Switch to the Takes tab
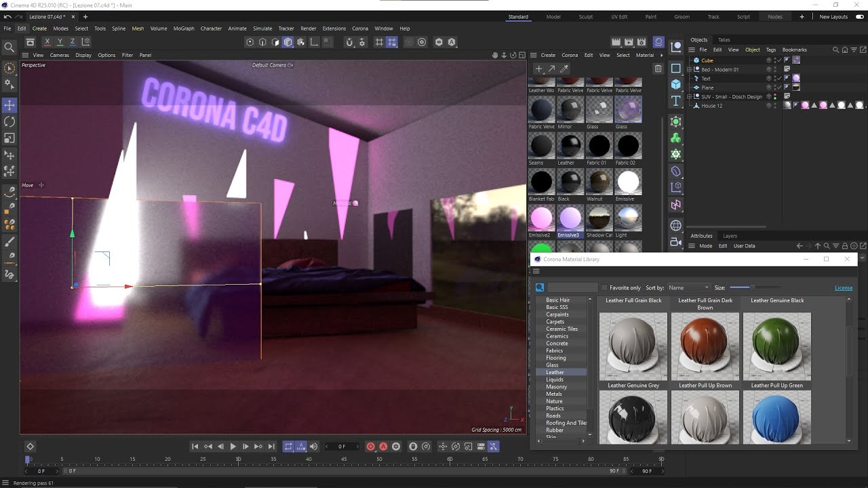 coord(724,40)
